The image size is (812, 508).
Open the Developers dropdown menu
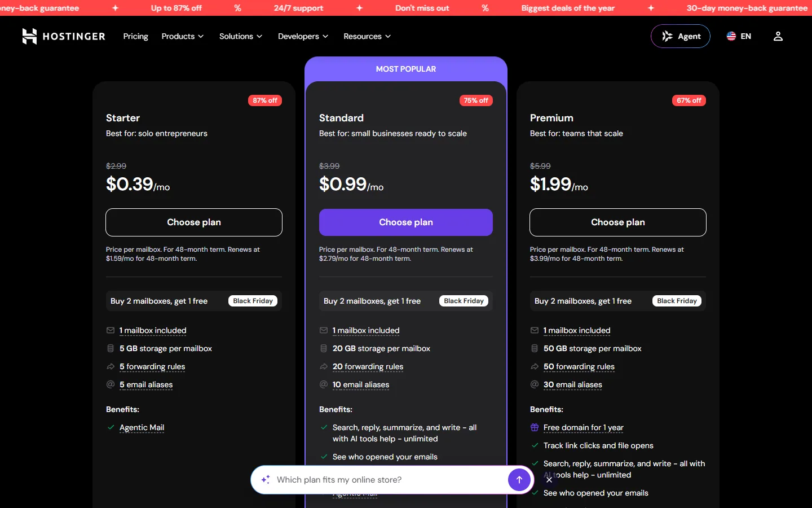point(303,36)
